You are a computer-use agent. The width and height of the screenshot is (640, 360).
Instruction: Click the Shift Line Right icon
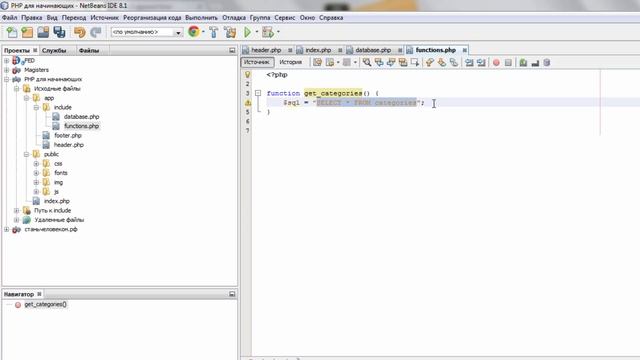pos(481,62)
